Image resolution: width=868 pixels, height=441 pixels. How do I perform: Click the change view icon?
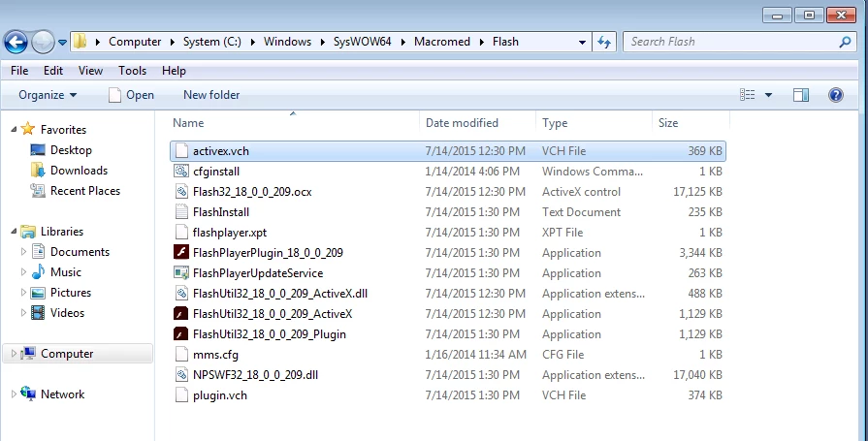click(748, 95)
